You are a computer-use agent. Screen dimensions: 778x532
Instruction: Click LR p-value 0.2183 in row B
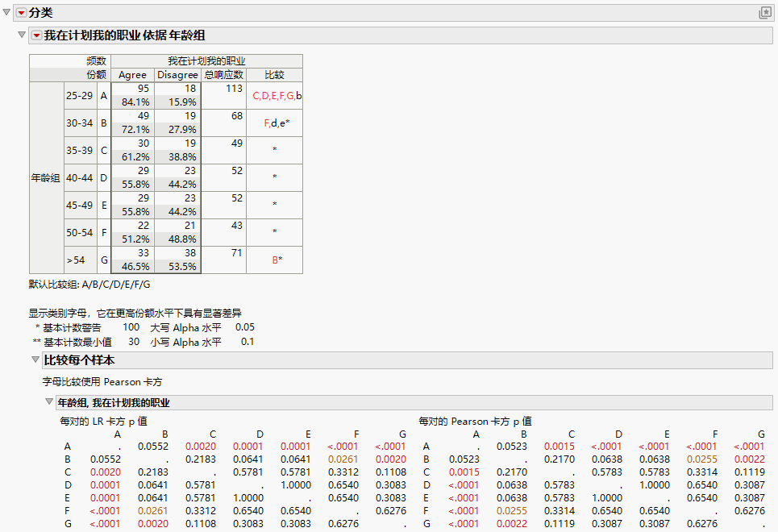(201, 459)
